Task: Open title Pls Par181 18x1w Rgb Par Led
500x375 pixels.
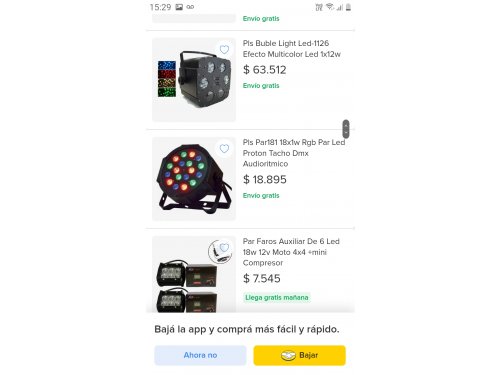Action: [x=294, y=153]
